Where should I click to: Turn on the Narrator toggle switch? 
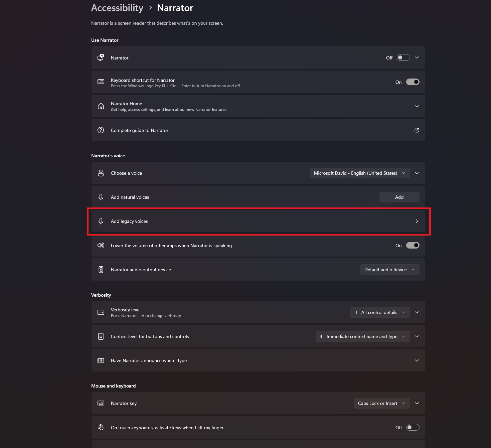pos(403,58)
